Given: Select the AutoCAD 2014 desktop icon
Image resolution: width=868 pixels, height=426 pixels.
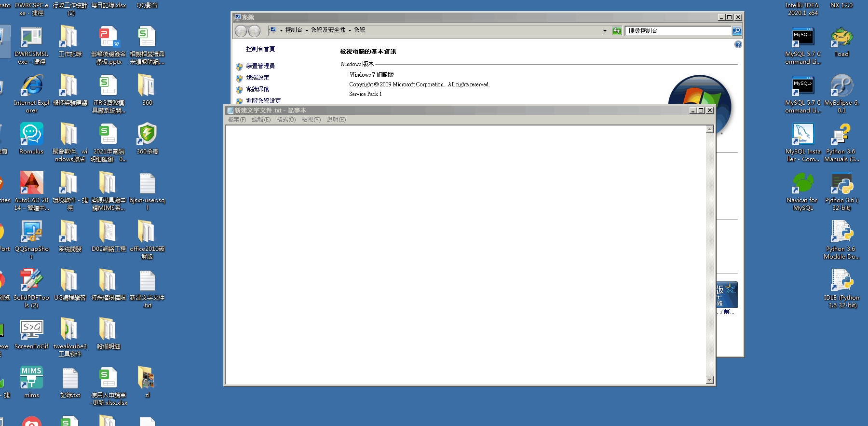Looking at the screenshot, I should 31,191.
